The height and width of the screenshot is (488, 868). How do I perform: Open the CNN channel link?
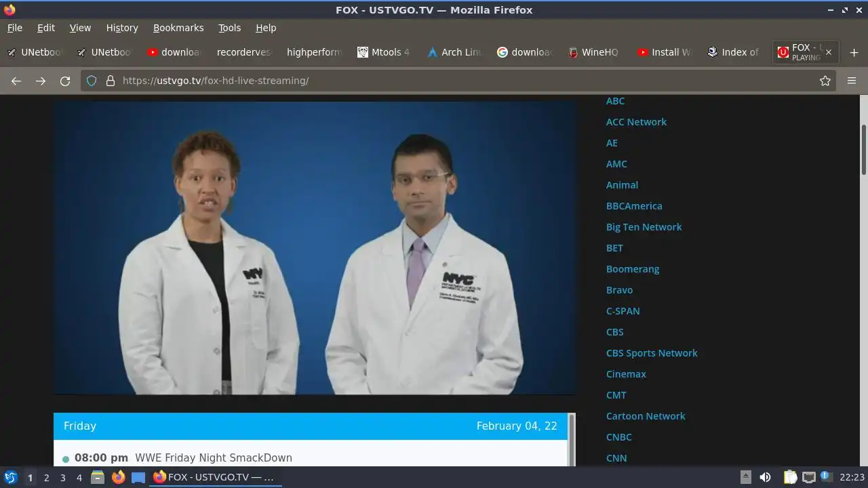click(x=616, y=458)
